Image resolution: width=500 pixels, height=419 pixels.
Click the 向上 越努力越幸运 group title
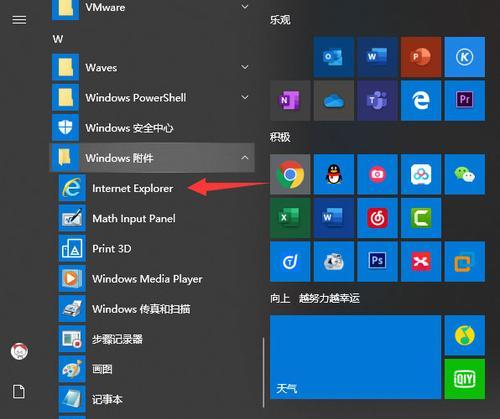315,298
